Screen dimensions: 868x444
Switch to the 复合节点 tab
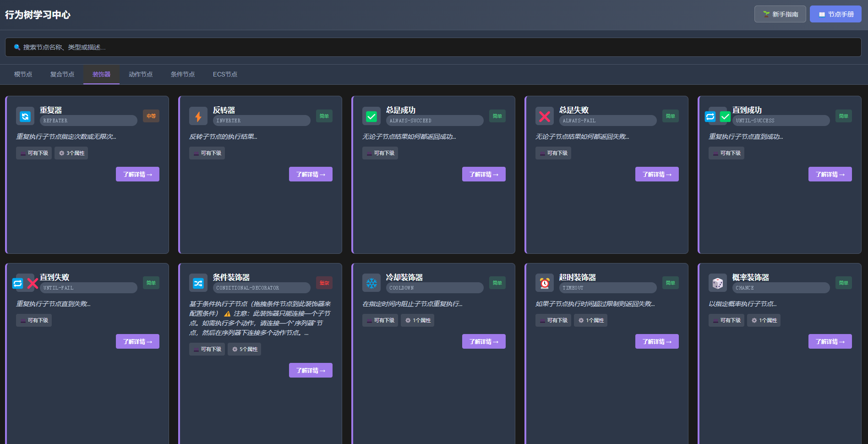tap(62, 74)
